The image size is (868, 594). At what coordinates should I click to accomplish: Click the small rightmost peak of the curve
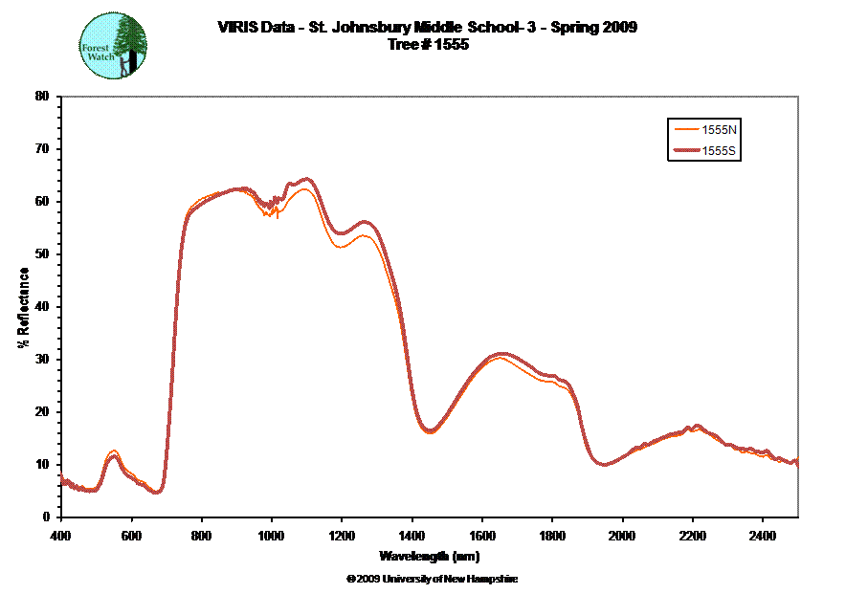tap(697, 427)
